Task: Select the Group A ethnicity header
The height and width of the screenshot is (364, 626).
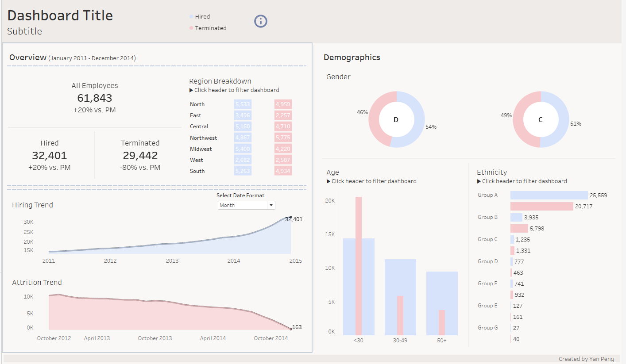Action: click(x=488, y=195)
